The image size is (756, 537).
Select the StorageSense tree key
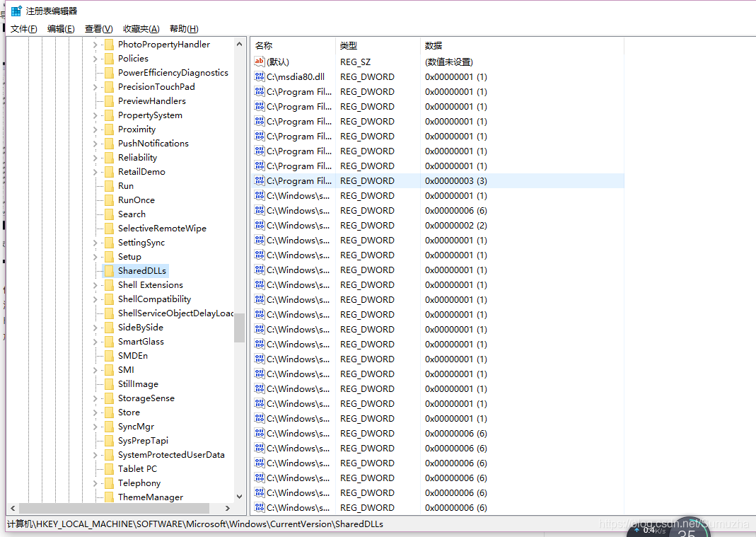coord(146,398)
